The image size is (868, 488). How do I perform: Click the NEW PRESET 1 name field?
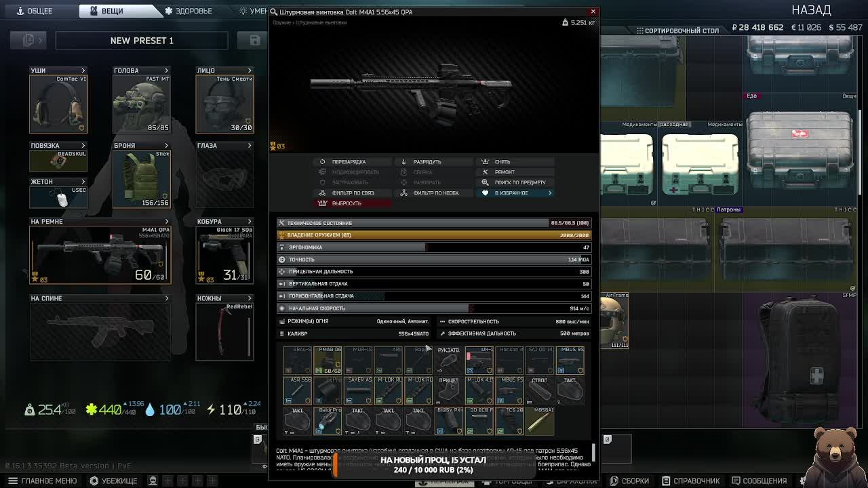[x=142, y=41]
